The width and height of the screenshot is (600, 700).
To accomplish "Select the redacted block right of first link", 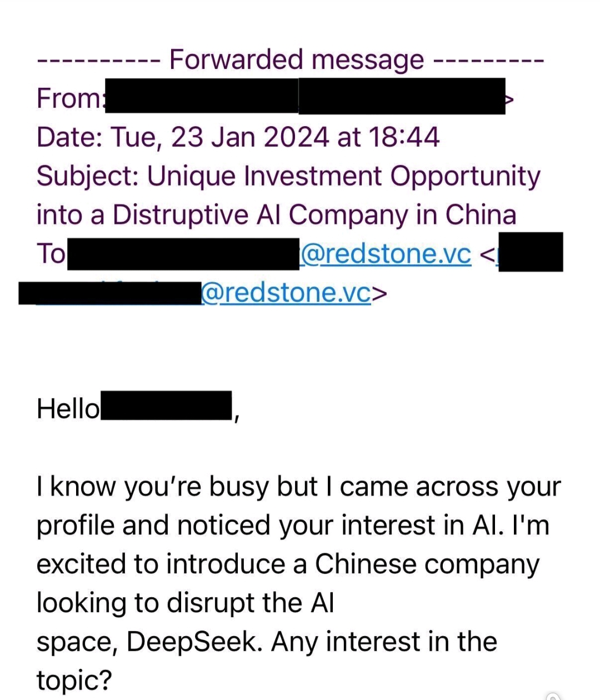I will (x=531, y=253).
